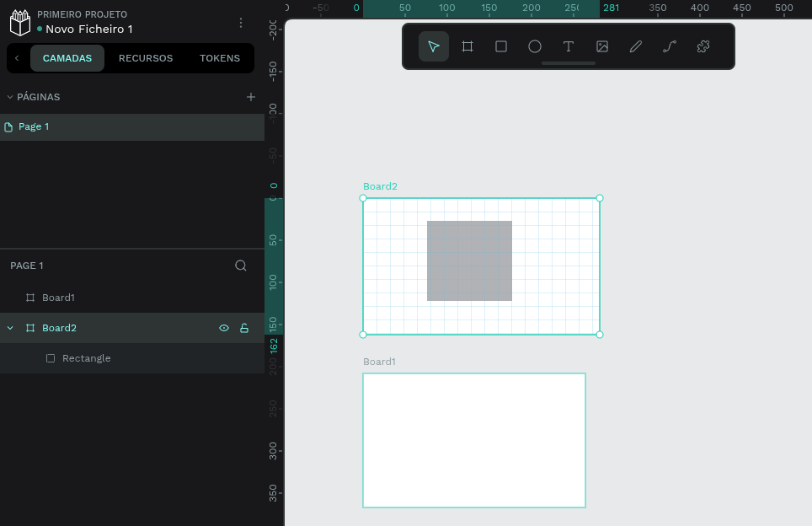Click the Novo Ficheiro 1 file name
812x526 pixels.
(89, 29)
